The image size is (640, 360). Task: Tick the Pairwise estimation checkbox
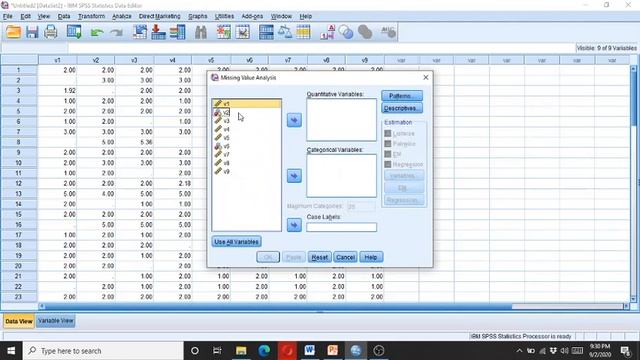388,144
